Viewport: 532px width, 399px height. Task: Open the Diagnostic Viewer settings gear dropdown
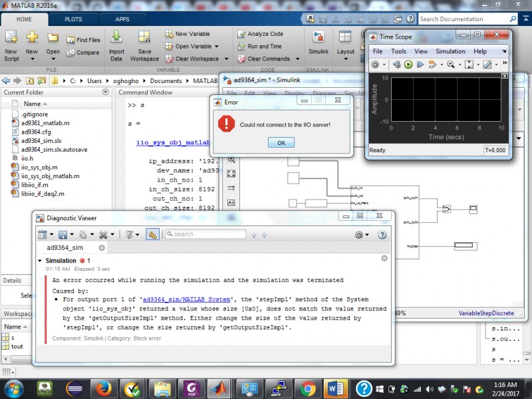362,234
